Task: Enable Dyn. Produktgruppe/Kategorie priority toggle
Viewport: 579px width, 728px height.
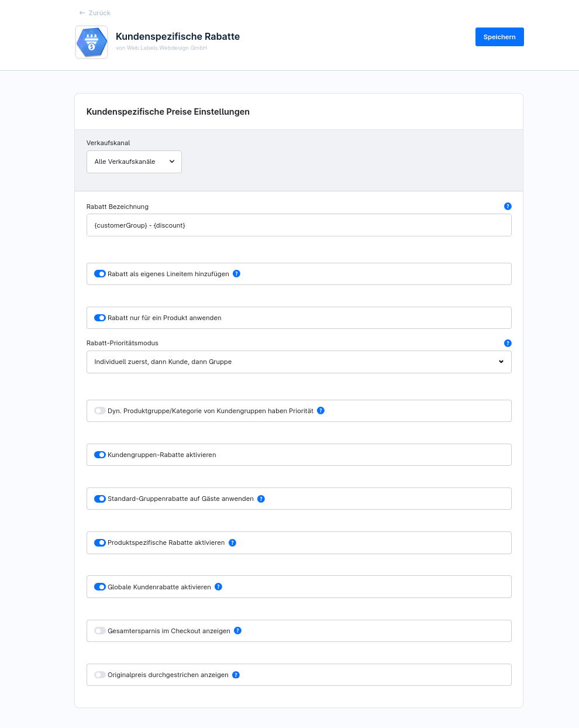Action: (x=100, y=411)
